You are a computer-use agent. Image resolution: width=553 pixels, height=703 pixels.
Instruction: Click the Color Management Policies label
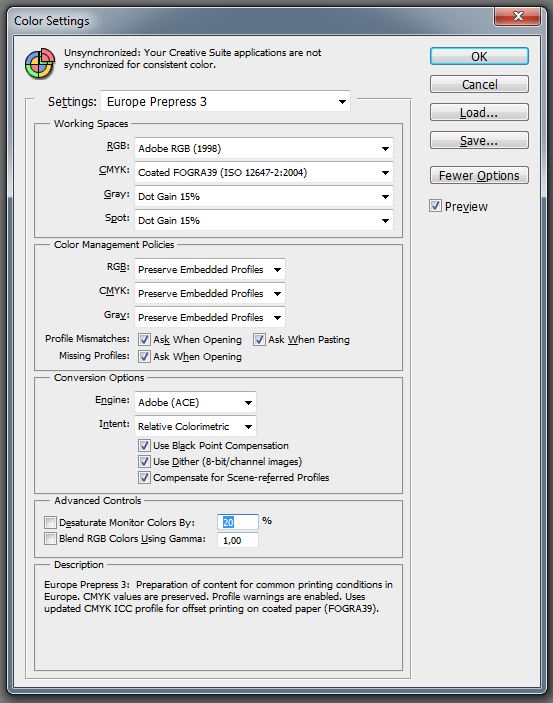114,245
